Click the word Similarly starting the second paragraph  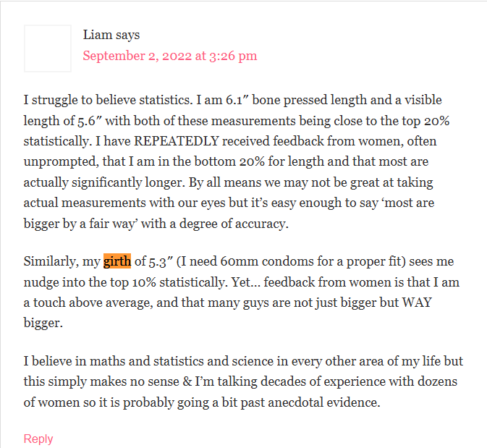coord(51,261)
